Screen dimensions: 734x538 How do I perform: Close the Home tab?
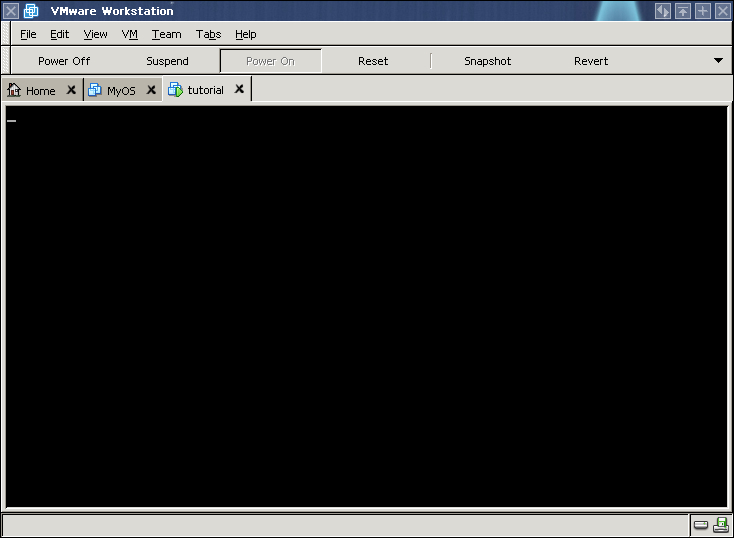pyautogui.click(x=71, y=89)
